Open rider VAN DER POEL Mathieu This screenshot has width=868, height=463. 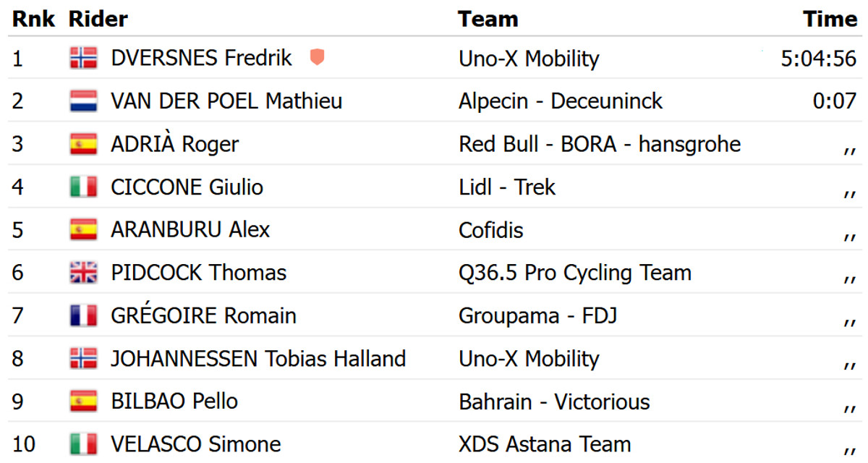point(226,101)
